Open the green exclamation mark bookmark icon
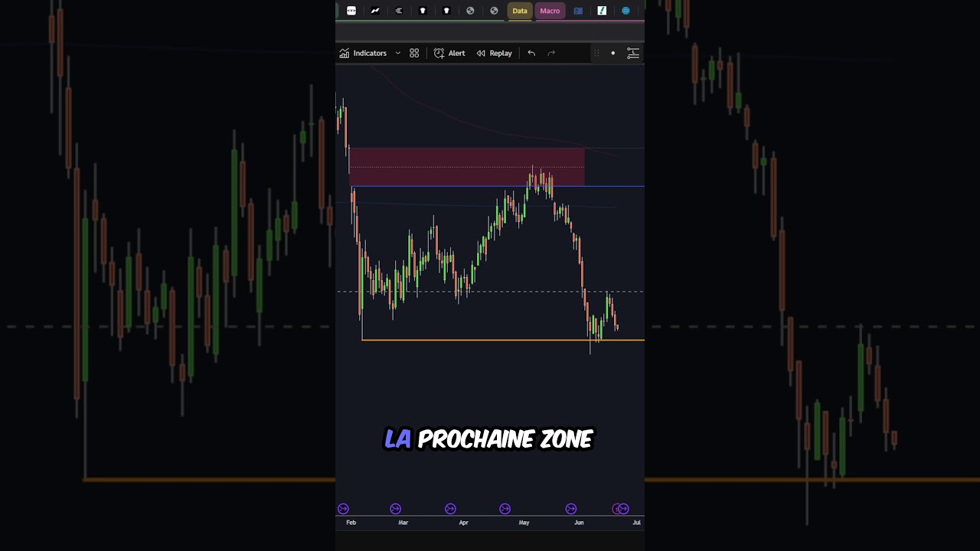This screenshot has width=980, height=551. point(602,11)
